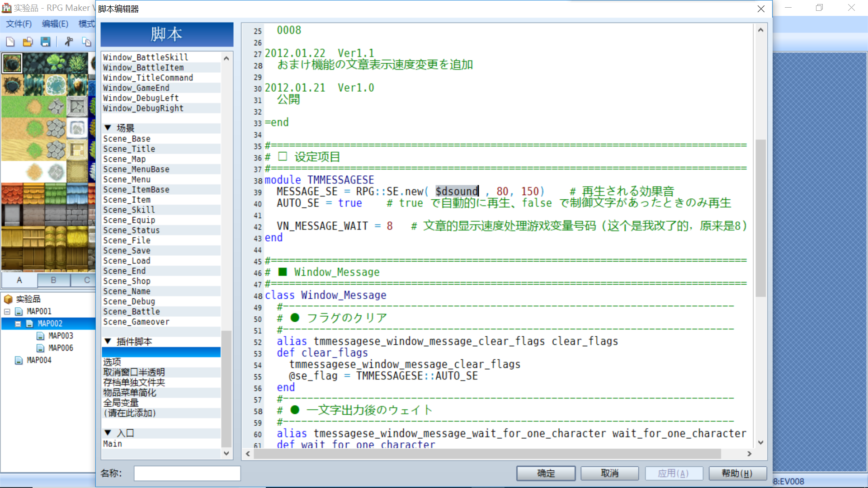This screenshot has width=868, height=488.
Task: Click the Open Project folder icon
Action: (28, 42)
